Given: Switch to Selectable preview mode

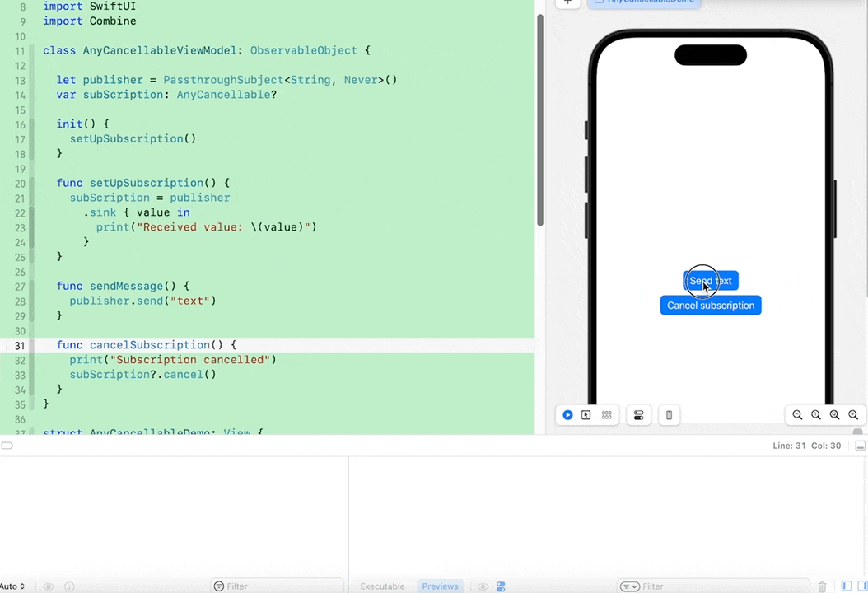Looking at the screenshot, I should tap(586, 415).
